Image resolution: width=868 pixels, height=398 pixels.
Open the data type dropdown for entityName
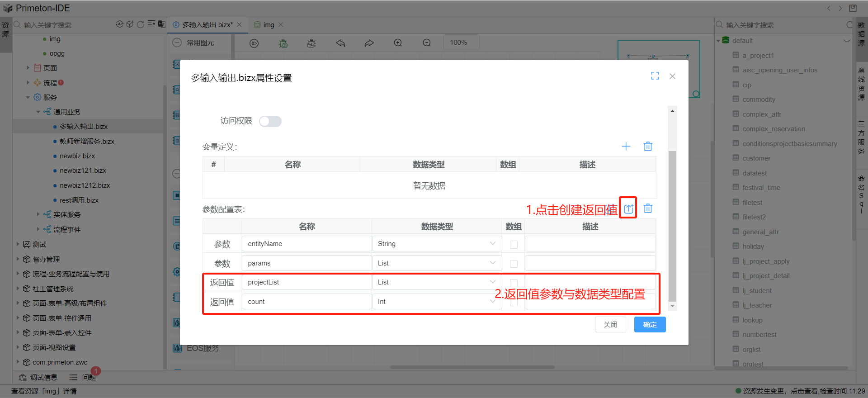tap(437, 244)
